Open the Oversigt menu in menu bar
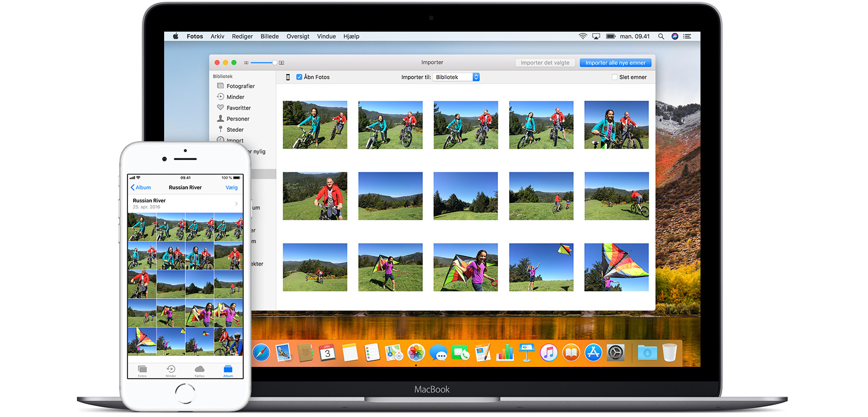This screenshot has width=868, height=417. click(298, 36)
